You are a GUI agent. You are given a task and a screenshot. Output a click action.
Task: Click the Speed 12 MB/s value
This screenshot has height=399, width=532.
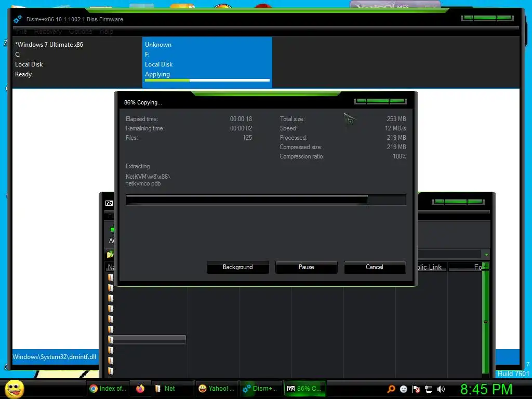395,128
